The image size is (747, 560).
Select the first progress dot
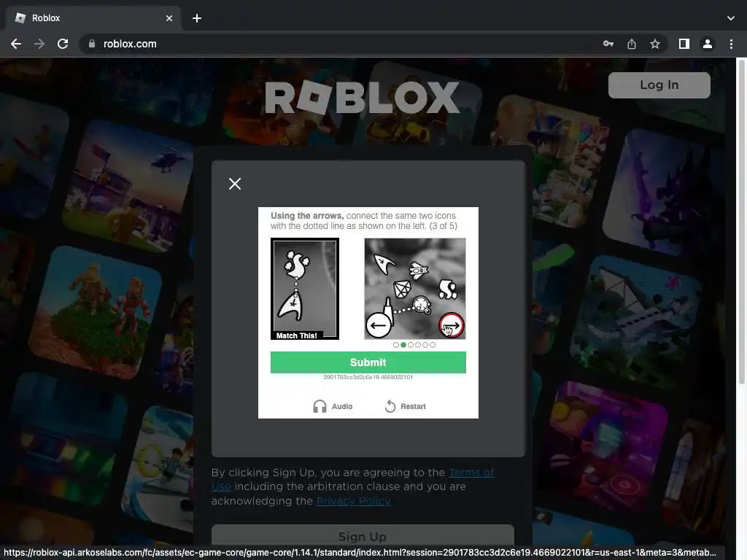[396, 345]
